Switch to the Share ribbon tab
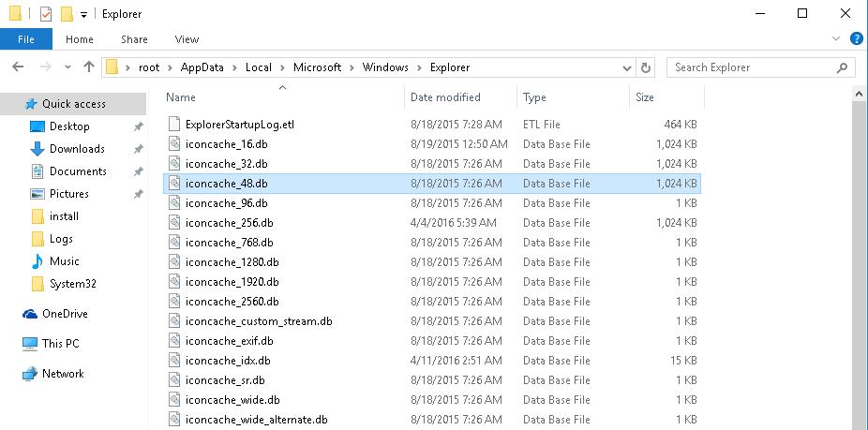The image size is (868, 430). (134, 39)
